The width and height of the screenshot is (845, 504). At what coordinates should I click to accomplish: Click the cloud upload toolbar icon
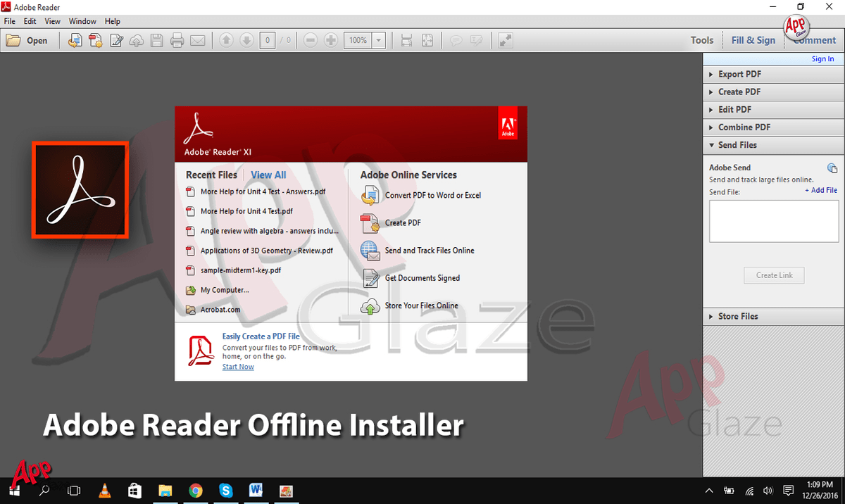[137, 40]
